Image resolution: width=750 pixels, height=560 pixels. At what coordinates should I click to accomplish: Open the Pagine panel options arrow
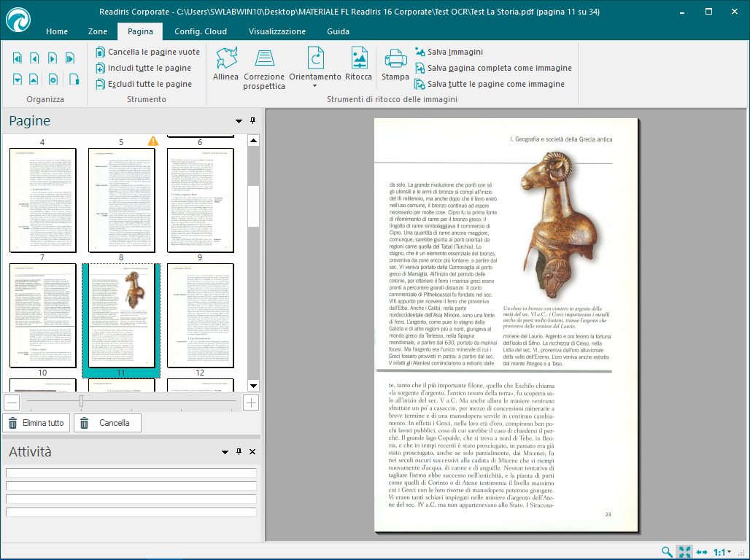(x=239, y=121)
